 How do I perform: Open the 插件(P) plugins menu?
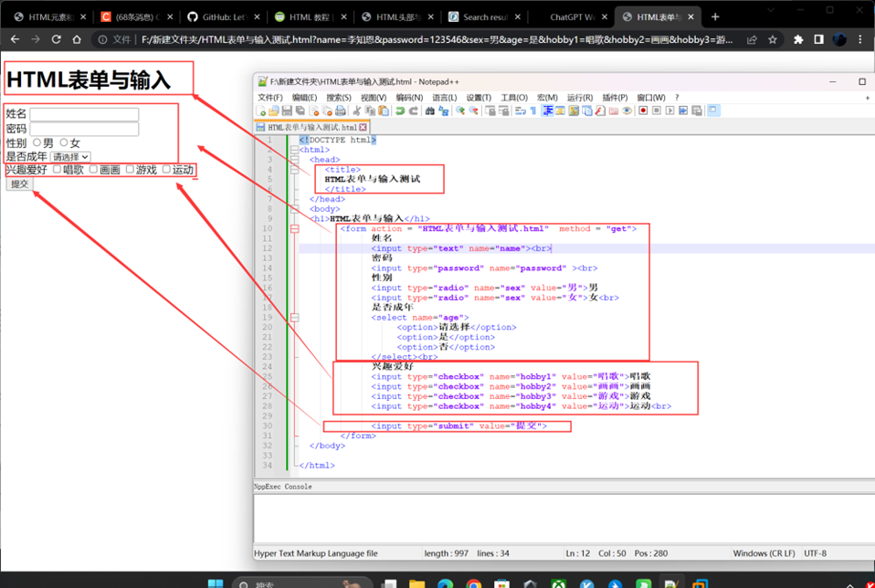coord(614,98)
